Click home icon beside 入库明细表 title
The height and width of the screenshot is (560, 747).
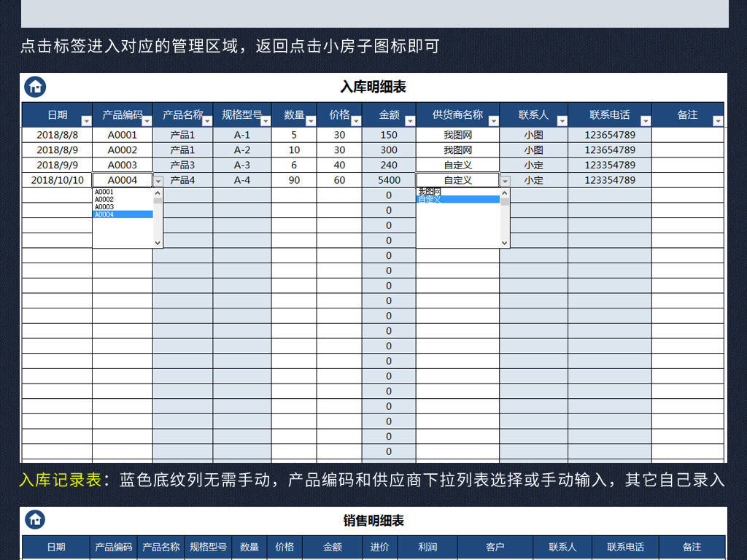pyautogui.click(x=35, y=87)
